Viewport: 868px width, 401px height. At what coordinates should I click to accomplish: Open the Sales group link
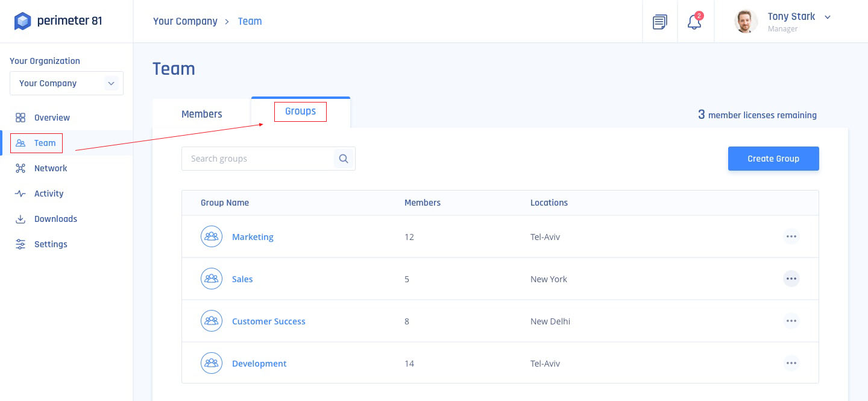(242, 279)
